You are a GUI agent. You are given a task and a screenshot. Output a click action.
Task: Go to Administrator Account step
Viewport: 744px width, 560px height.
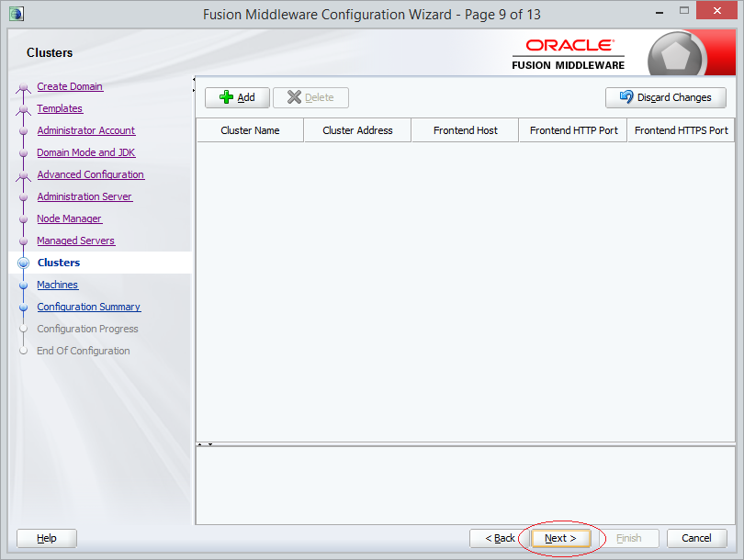coord(86,130)
